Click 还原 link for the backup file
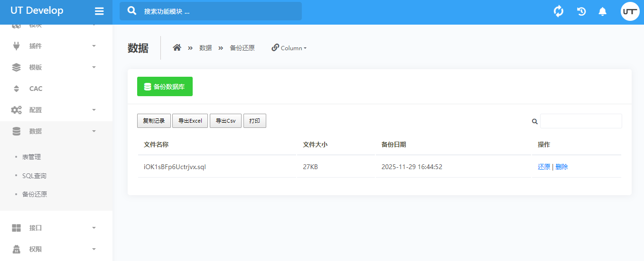644x261 pixels. tap(544, 167)
